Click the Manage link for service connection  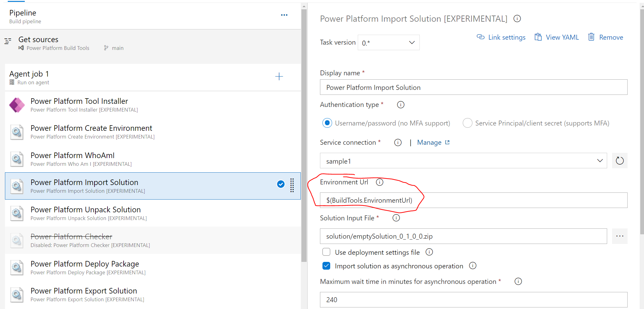pyautogui.click(x=430, y=142)
